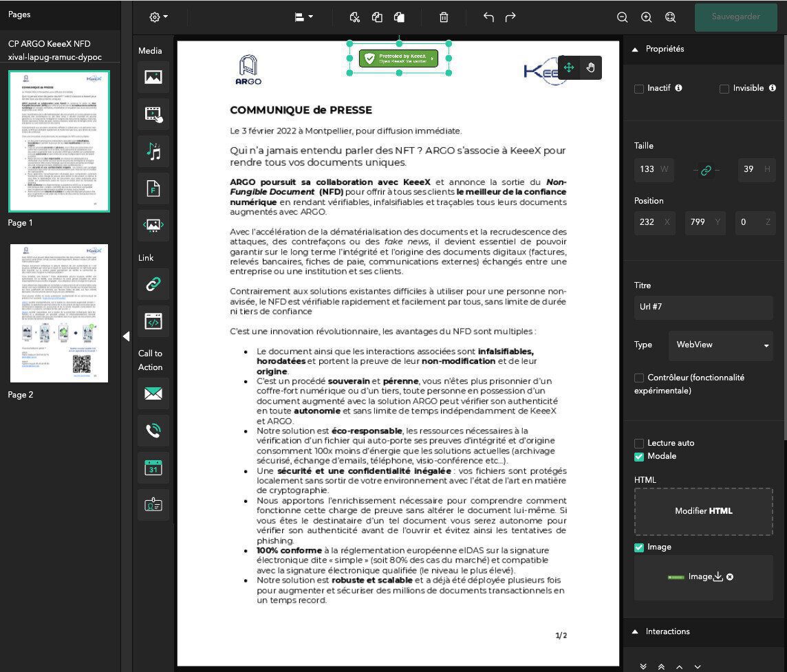The height and width of the screenshot is (672, 787).
Task: Move element down one level
Action: 697,666
